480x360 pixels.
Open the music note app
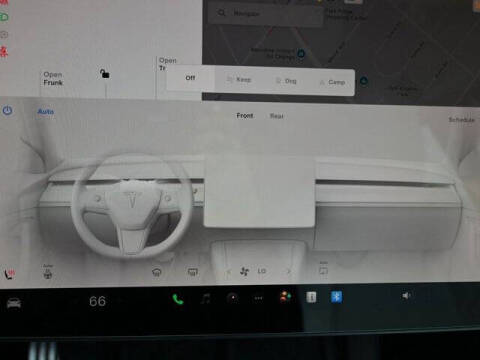point(206,298)
